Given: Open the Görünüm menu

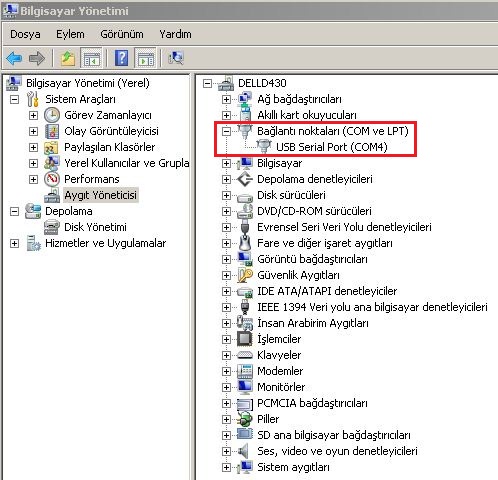Looking at the screenshot, I should click(x=122, y=34).
